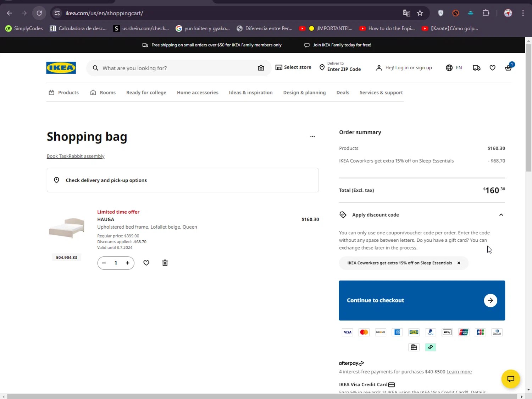
Task: Click the camera visual search icon
Action: click(x=261, y=68)
